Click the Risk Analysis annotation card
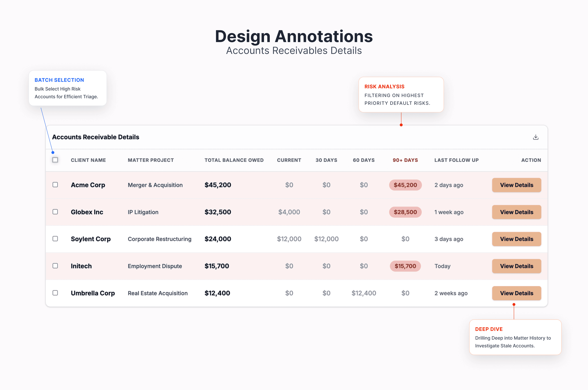Viewport: 588px width, 390px height. pyautogui.click(x=401, y=94)
